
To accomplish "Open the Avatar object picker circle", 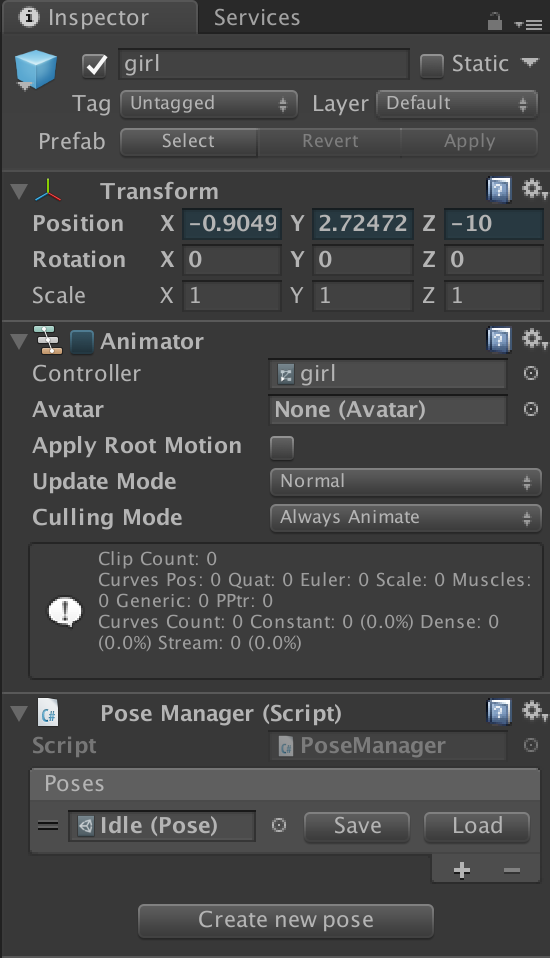I will [531, 409].
